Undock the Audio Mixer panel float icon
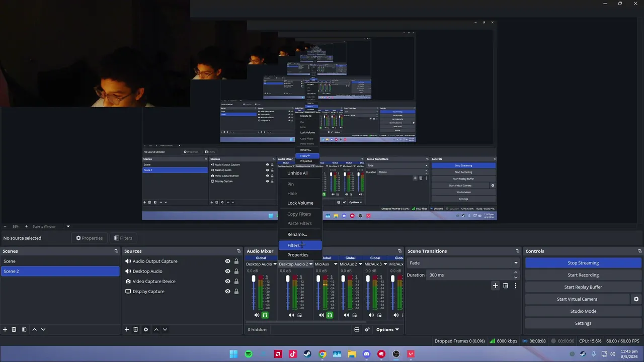Viewport: 644px width, 362px height. [399, 251]
